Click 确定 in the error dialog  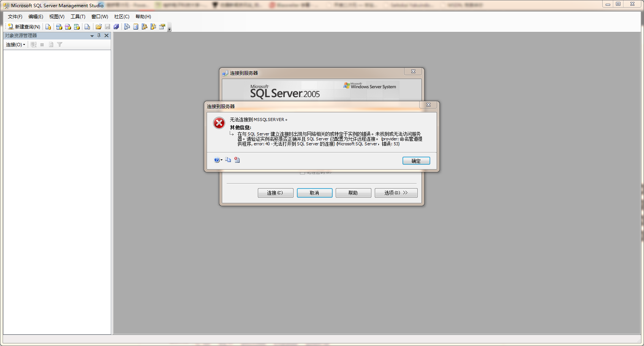(416, 161)
